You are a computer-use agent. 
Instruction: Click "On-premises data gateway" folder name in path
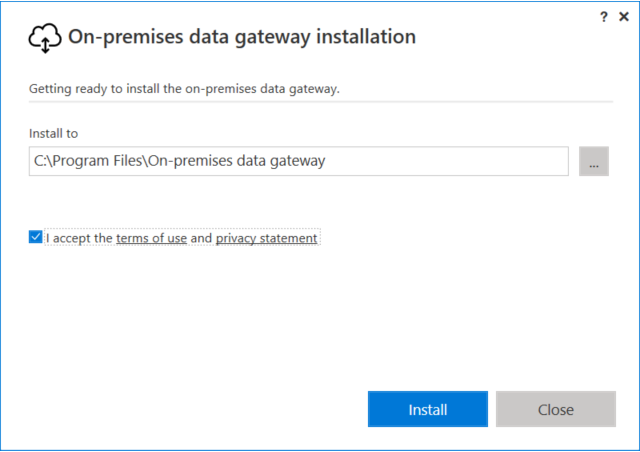pyautogui.click(x=236, y=161)
